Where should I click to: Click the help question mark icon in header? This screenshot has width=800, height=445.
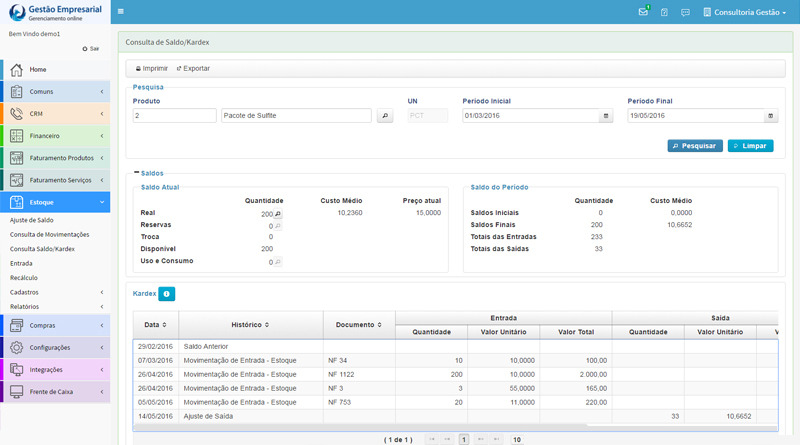tap(664, 12)
